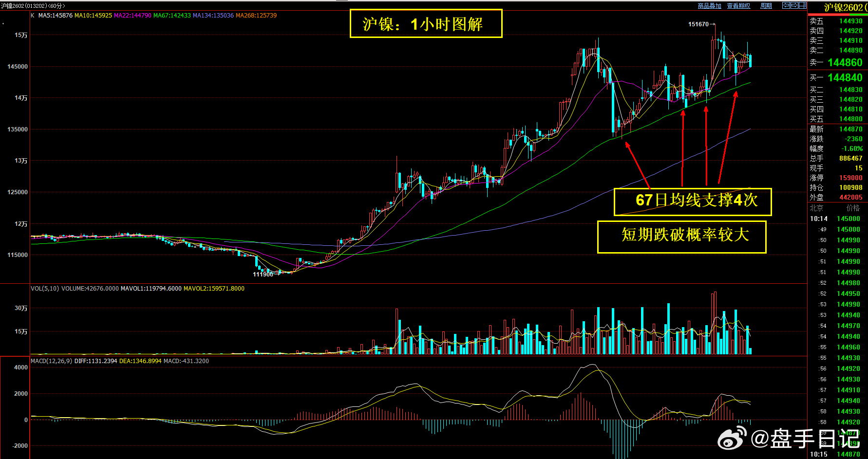Click the 145000 price axis label
Viewport: 868px width, 459px height.
(18, 67)
